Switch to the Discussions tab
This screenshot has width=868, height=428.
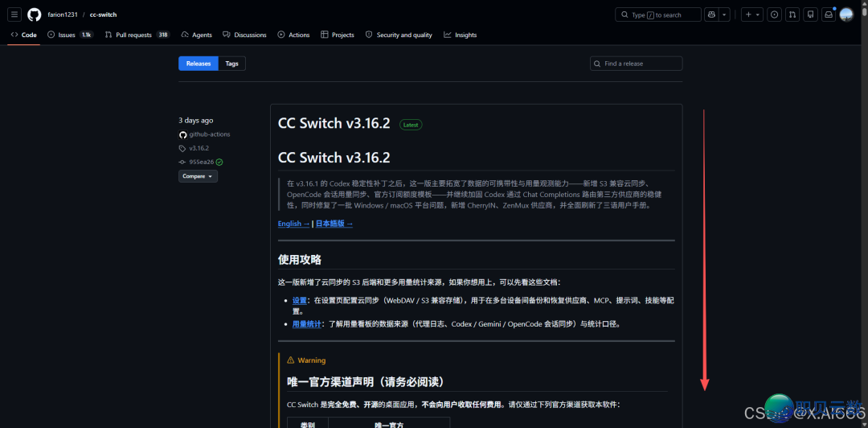point(244,35)
